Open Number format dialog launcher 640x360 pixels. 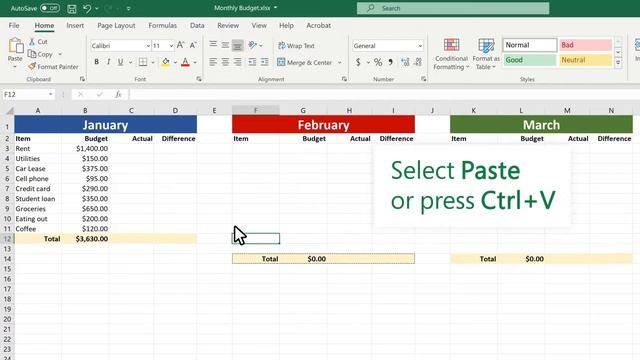click(423, 79)
